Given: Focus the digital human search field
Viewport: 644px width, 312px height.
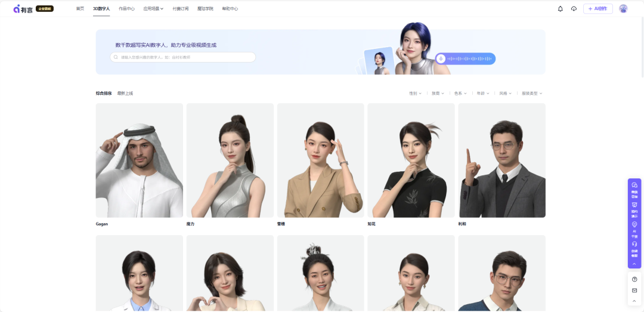Looking at the screenshot, I should point(183,57).
